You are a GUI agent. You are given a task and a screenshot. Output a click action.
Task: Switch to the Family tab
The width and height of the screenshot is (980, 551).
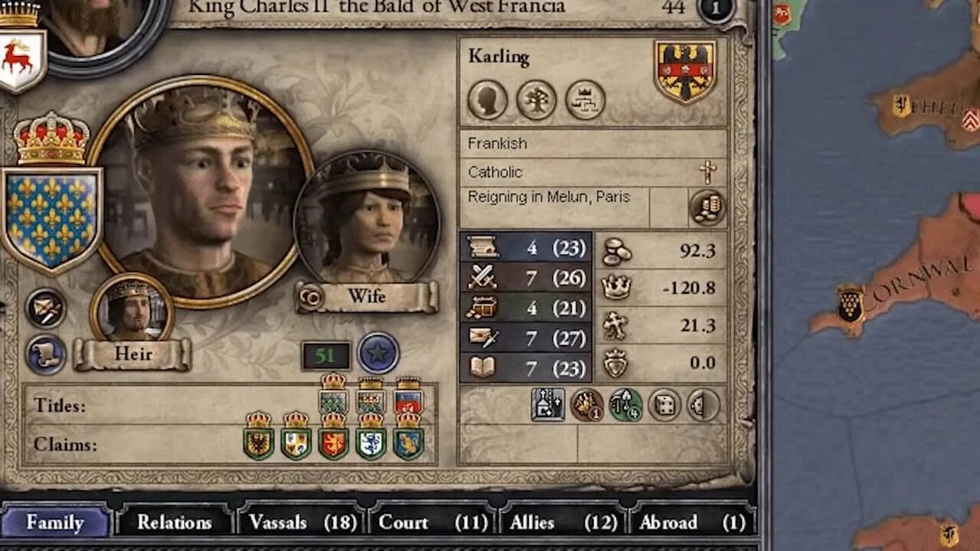click(x=55, y=523)
